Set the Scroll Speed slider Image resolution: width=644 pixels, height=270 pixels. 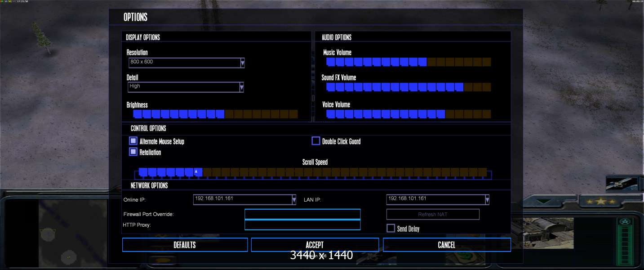coord(313,172)
